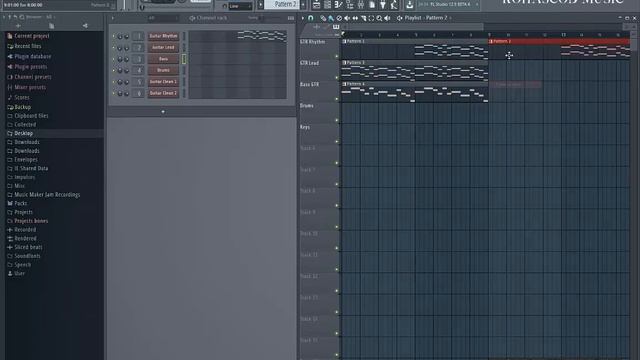Click the Bass channel pan knob
This screenshot has height=360, width=640.
(x=120, y=59)
